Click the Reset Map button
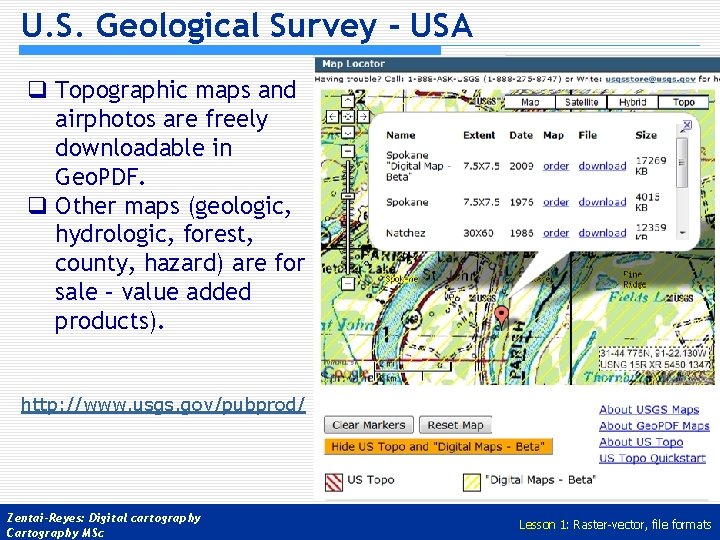This screenshot has height=540, width=720. click(455, 425)
